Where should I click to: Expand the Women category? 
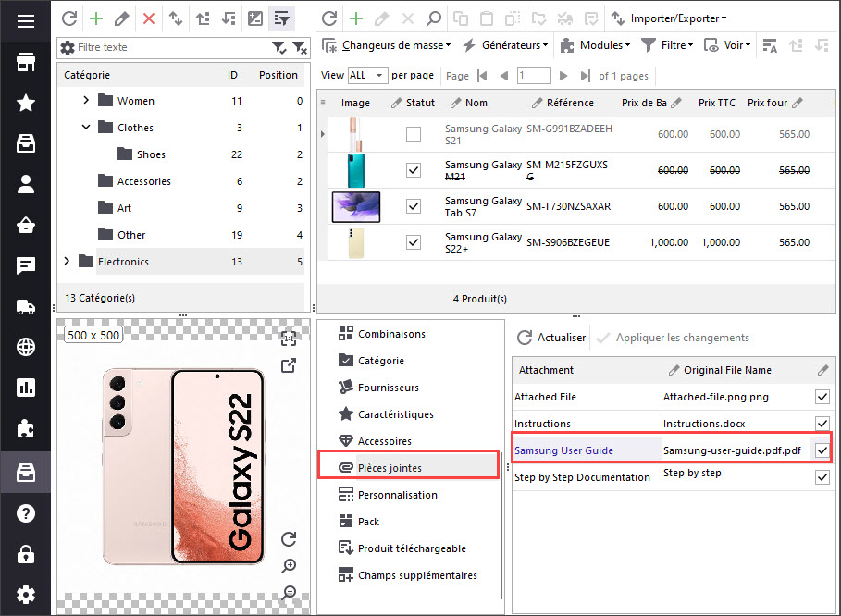(x=86, y=100)
